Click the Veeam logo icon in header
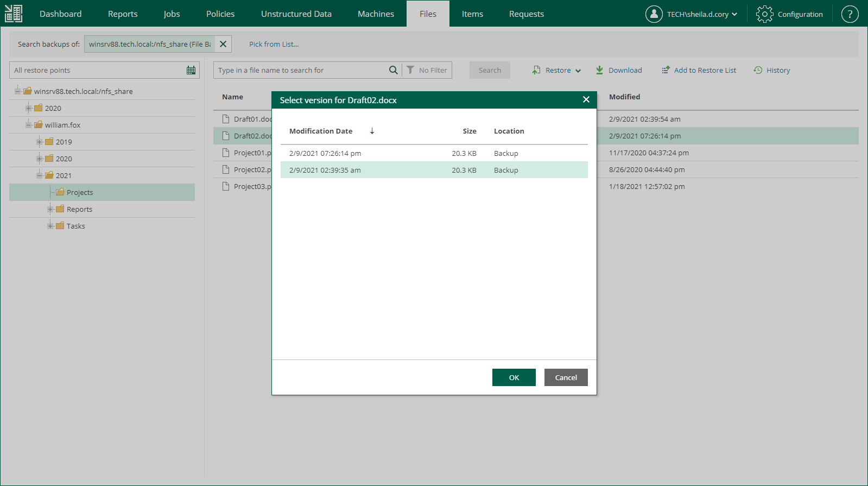 coord(14,14)
